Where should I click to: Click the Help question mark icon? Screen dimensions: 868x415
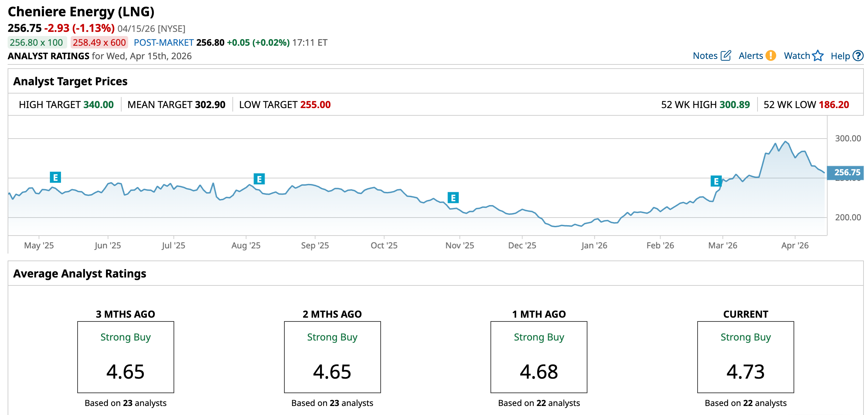(x=858, y=56)
